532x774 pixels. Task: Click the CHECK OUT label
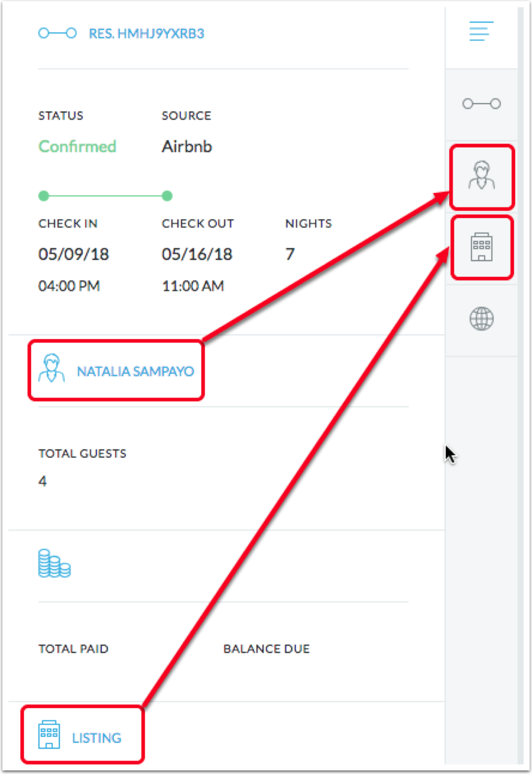coord(197,223)
